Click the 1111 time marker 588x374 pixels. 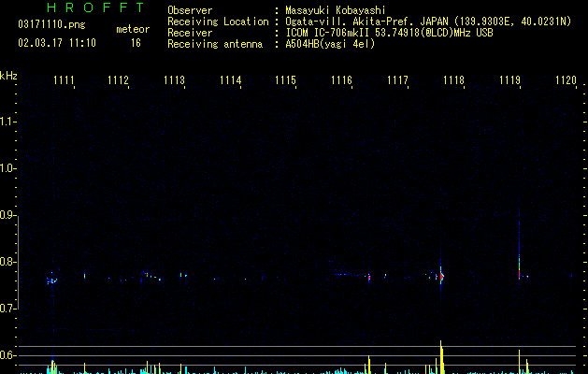[64, 80]
